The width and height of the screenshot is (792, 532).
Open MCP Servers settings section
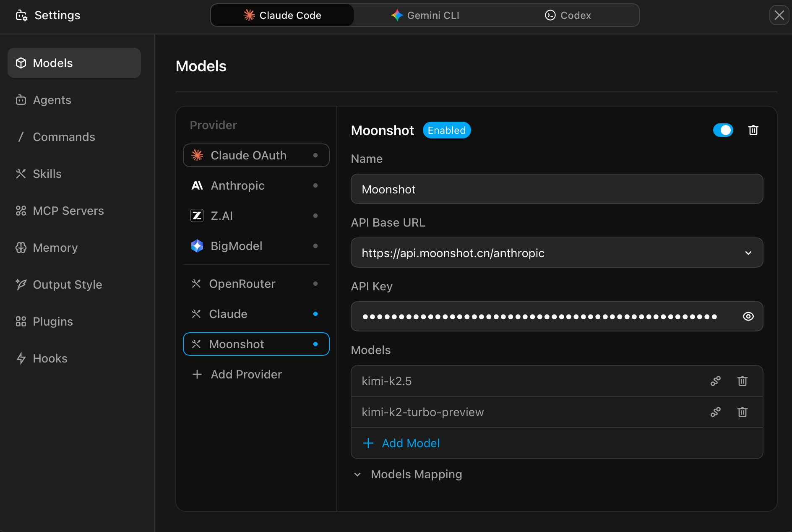68,211
